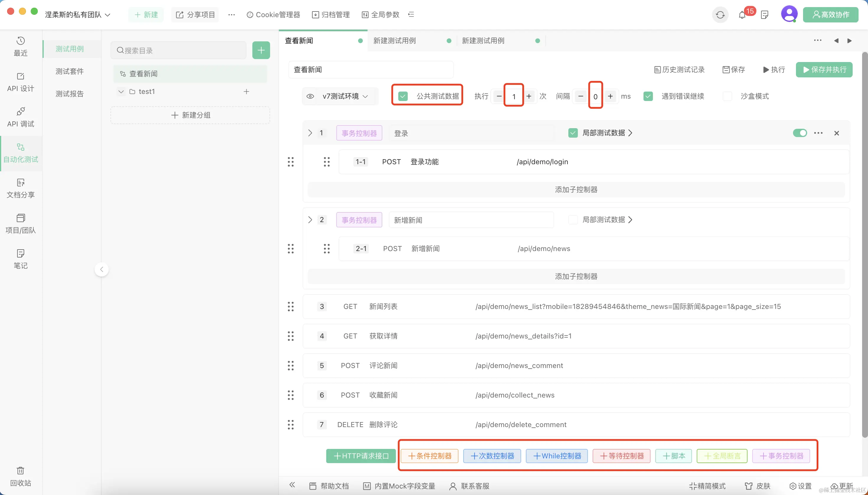868x495 pixels.
Task: Select second 新建测试用例 tab
Action: click(483, 41)
